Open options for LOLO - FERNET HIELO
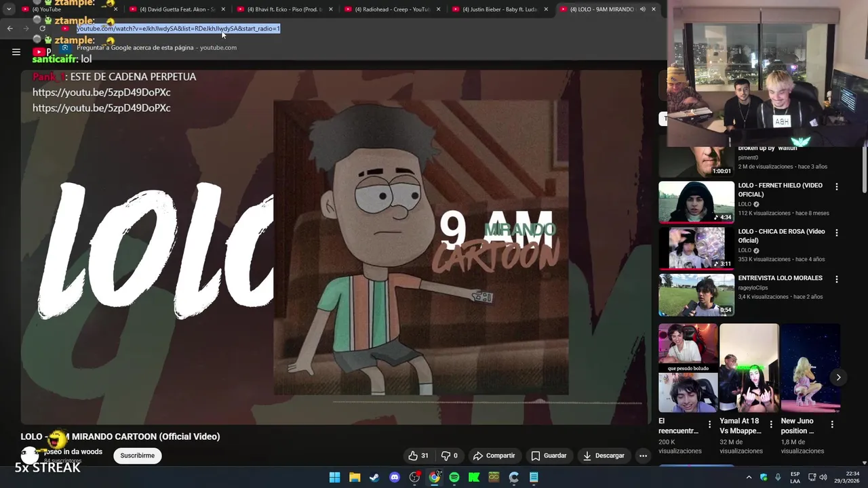Screen dimensions: 868x488 click(x=836, y=186)
